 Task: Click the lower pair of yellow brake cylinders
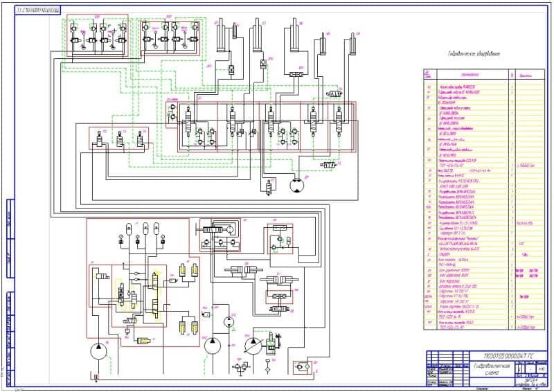(x=188, y=328)
